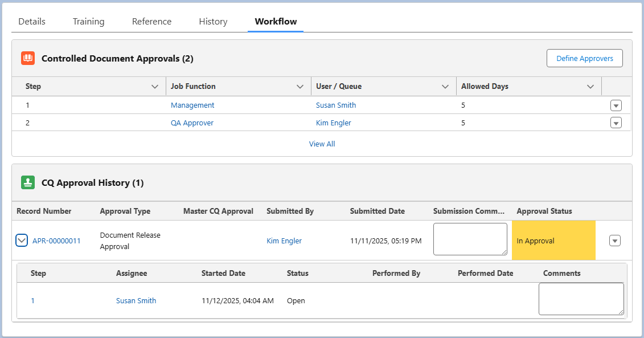Open User / Queue column menu chevron
Screen dimensions: 644x338
click(445, 87)
